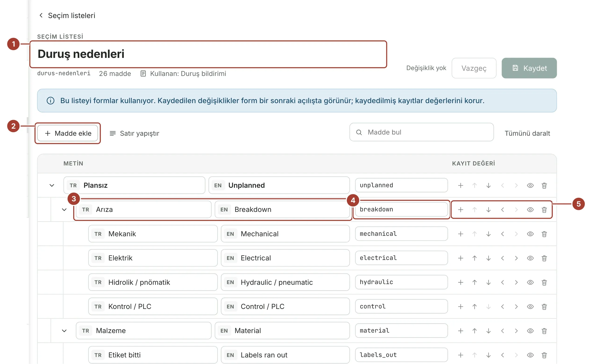Toggle visibility of the electrical row
Viewport: 592px width, 364px height.
click(530, 258)
